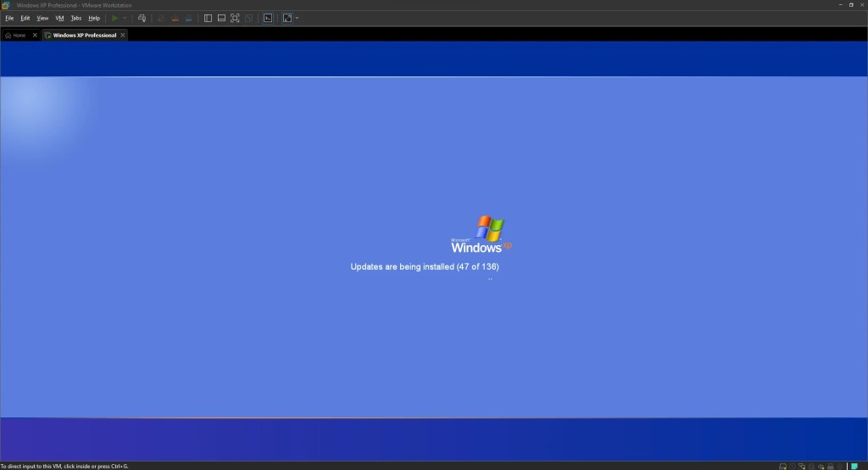Click the sound card status icon
The height and width of the screenshot is (470, 868).
pos(821,466)
